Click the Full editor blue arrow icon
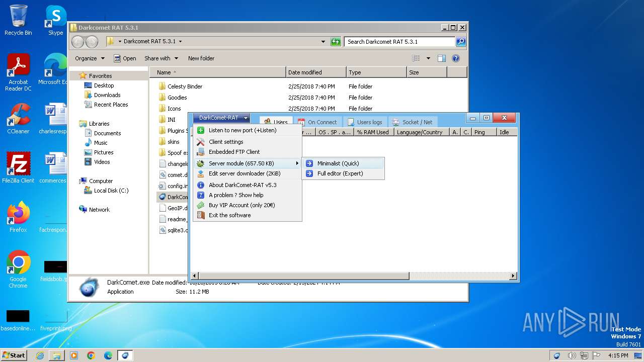644x362 pixels. tap(309, 173)
